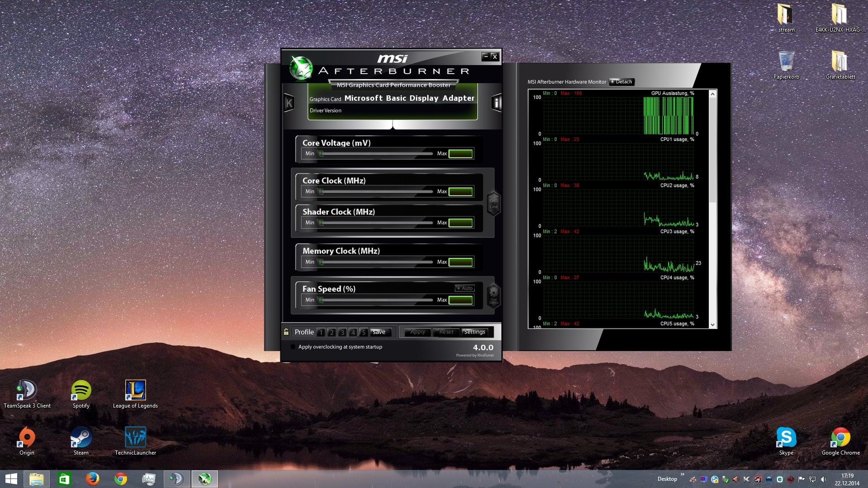Open Firefox from the taskbar

[93, 479]
